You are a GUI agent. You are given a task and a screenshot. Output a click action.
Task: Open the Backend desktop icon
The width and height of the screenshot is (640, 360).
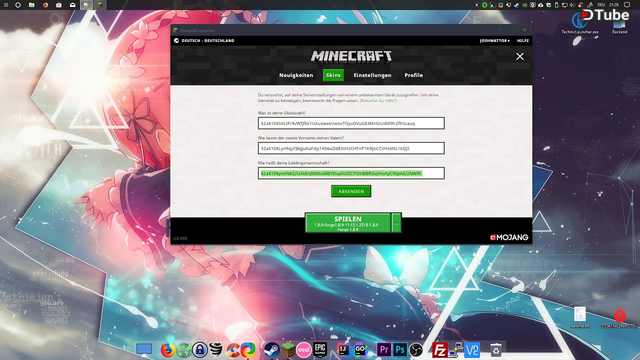pos(619,26)
